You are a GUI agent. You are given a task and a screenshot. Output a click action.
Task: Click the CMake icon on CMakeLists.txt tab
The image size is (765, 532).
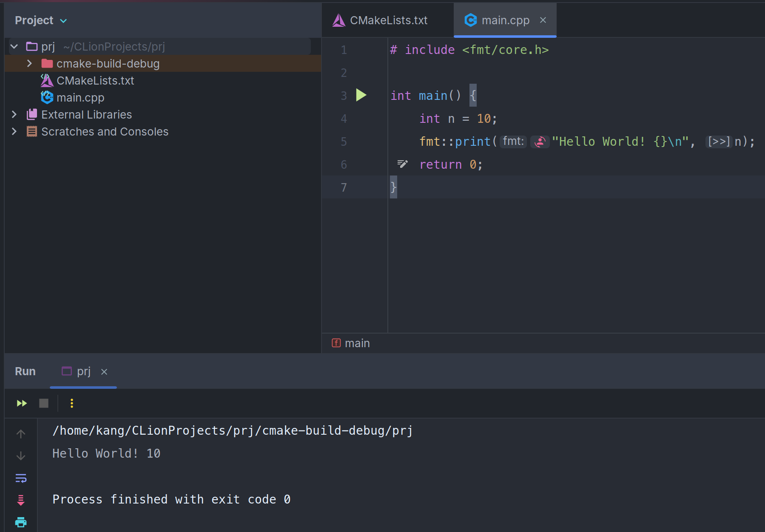(338, 20)
